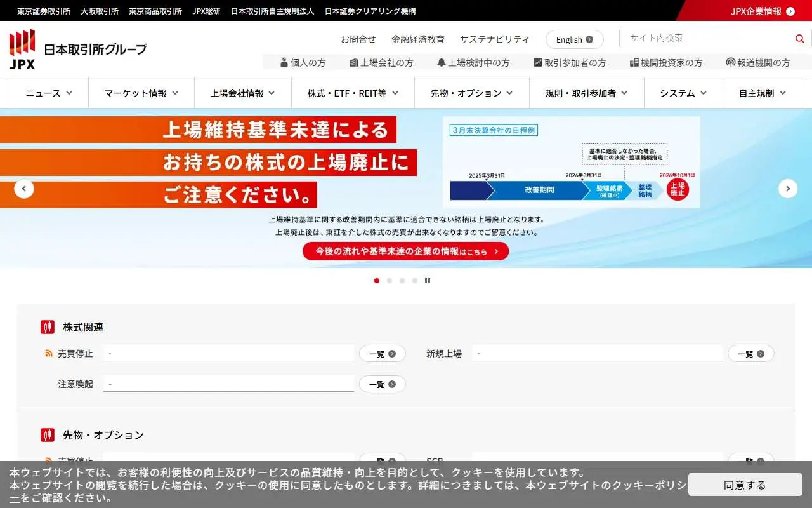Open 日本取引所自主規制法人 top link

point(273,11)
